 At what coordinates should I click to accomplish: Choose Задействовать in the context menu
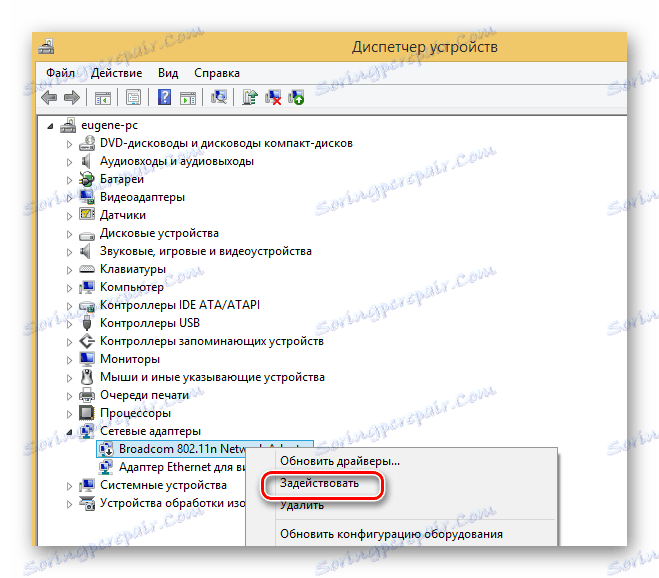(x=319, y=483)
